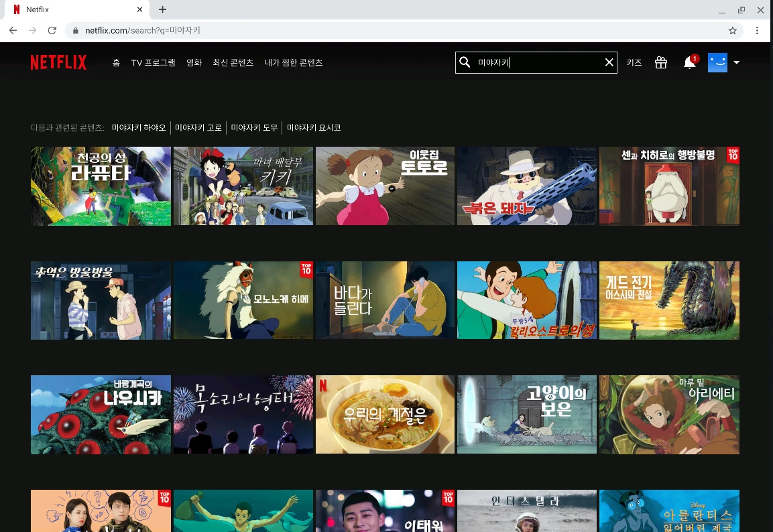Open 목소리의 형태 thumbnail
773x532 pixels.
coord(243,415)
